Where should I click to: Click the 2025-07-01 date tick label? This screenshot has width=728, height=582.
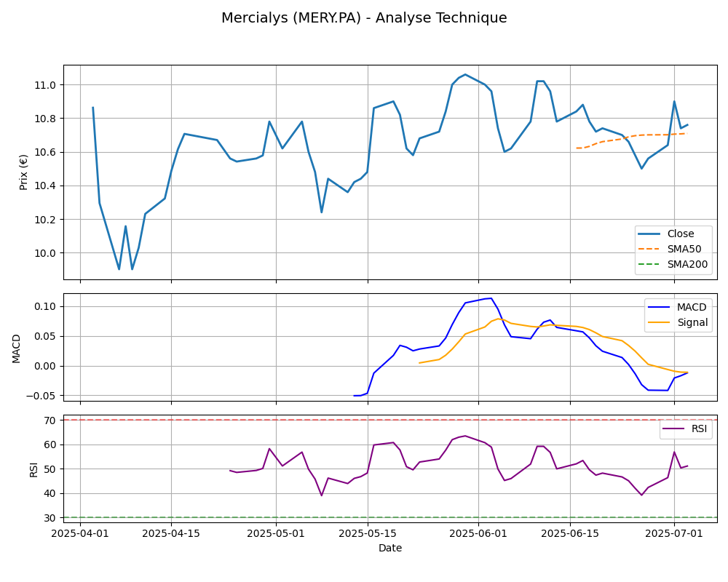click(674, 533)
